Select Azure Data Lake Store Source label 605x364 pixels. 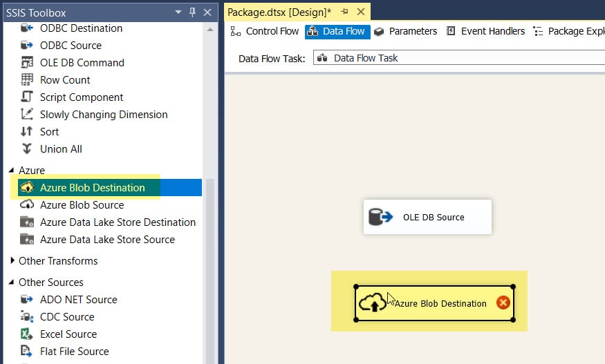click(x=107, y=240)
